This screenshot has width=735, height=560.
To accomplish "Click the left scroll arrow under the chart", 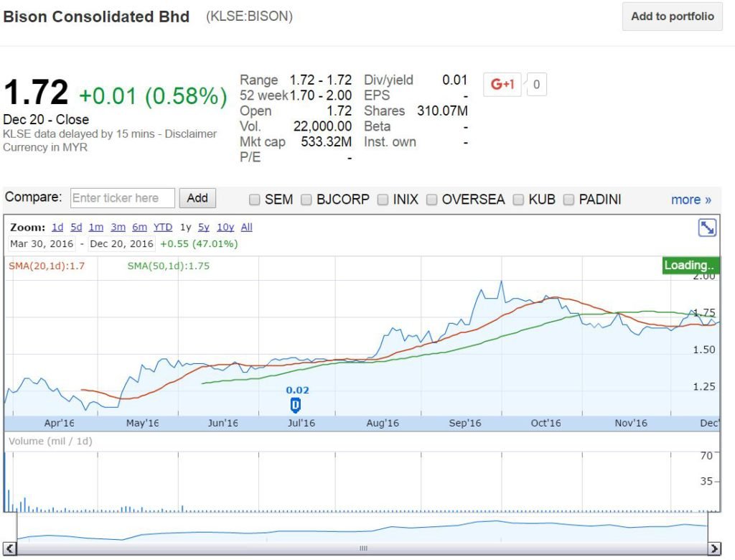I will tap(10, 548).
